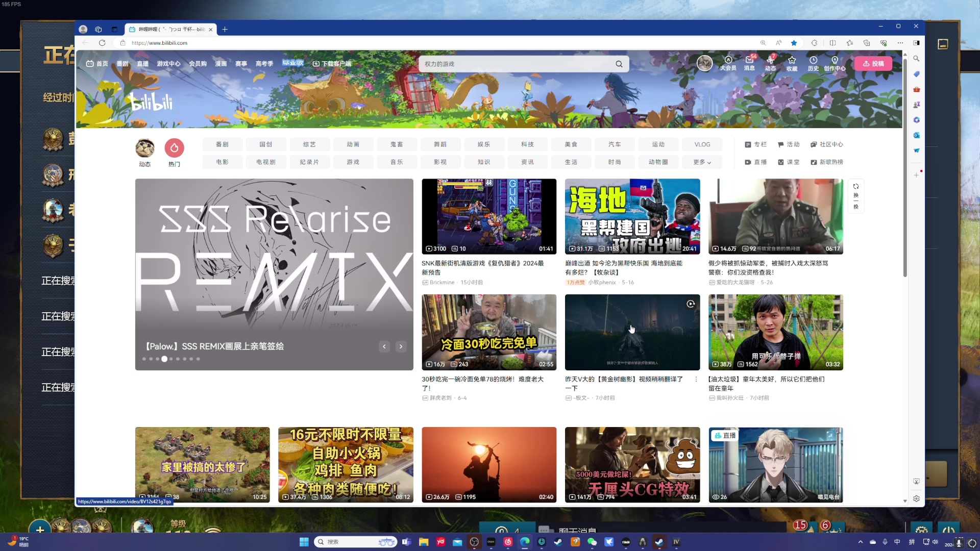This screenshot has width=980, height=551.
Task: Open new browser tab with plus
Action: coord(225,29)
